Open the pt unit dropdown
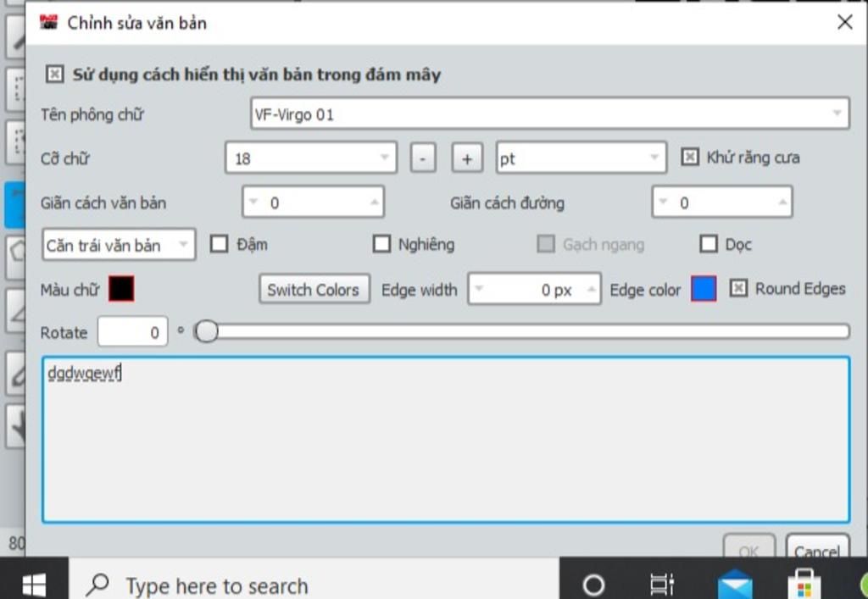This screenshot has height=599, width=868. click(x=581, y=158)
